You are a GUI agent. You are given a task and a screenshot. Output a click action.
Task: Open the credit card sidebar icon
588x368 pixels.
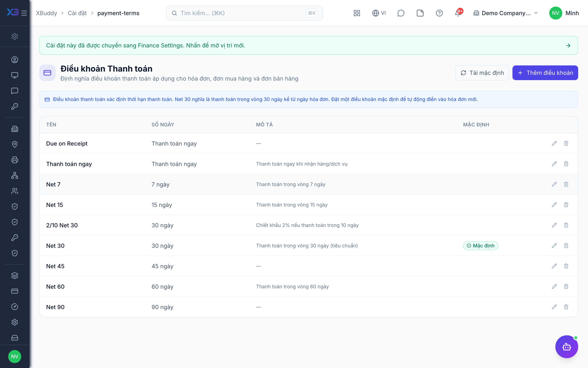click(x=14, y=291)
